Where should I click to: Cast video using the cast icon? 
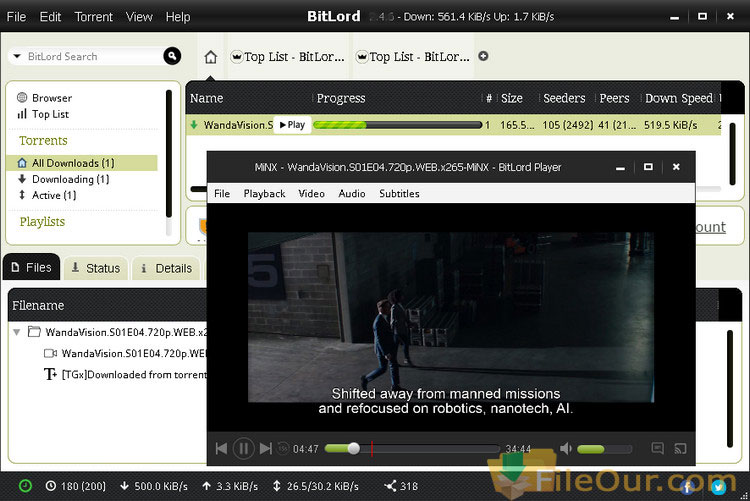coord(680,448)
